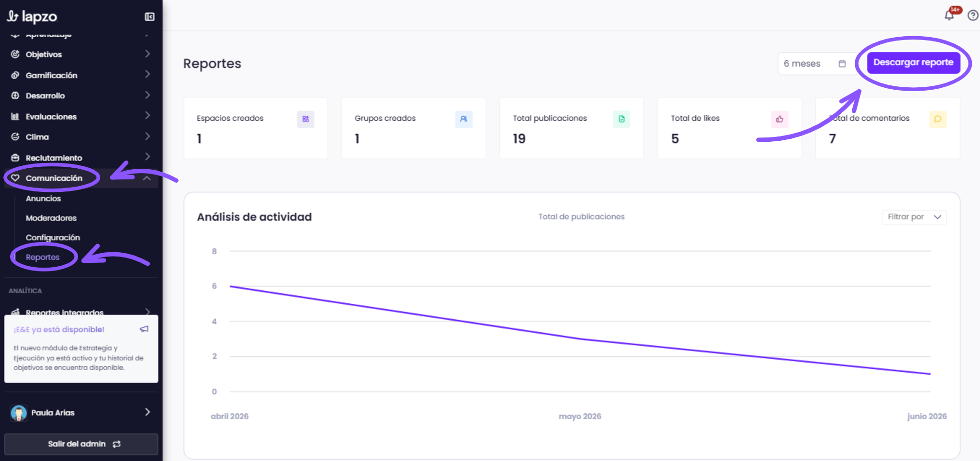Go to Moderadores submenu item

(x=51, y=218)
